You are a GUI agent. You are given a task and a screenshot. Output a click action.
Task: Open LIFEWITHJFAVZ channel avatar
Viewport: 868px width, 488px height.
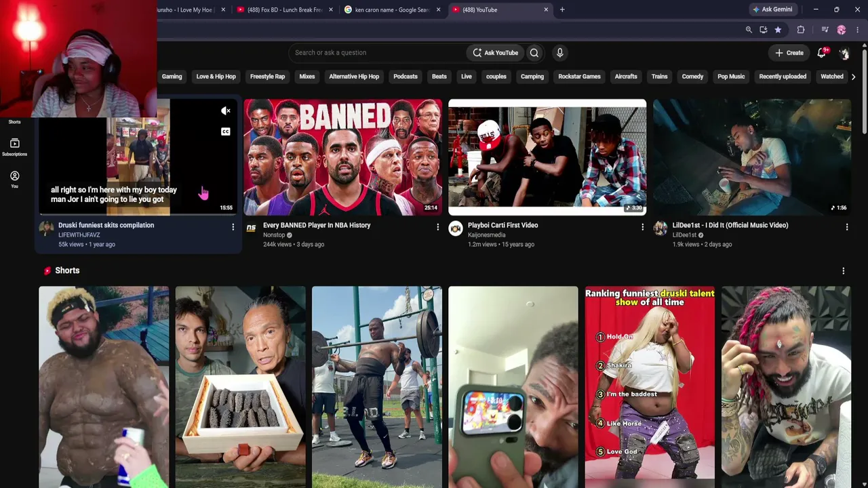click(46, 228)
